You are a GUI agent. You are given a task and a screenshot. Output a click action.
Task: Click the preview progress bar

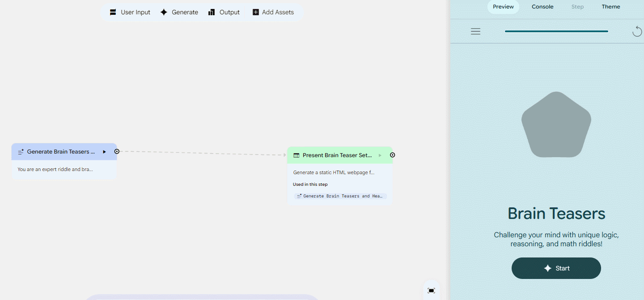point(556,31)
